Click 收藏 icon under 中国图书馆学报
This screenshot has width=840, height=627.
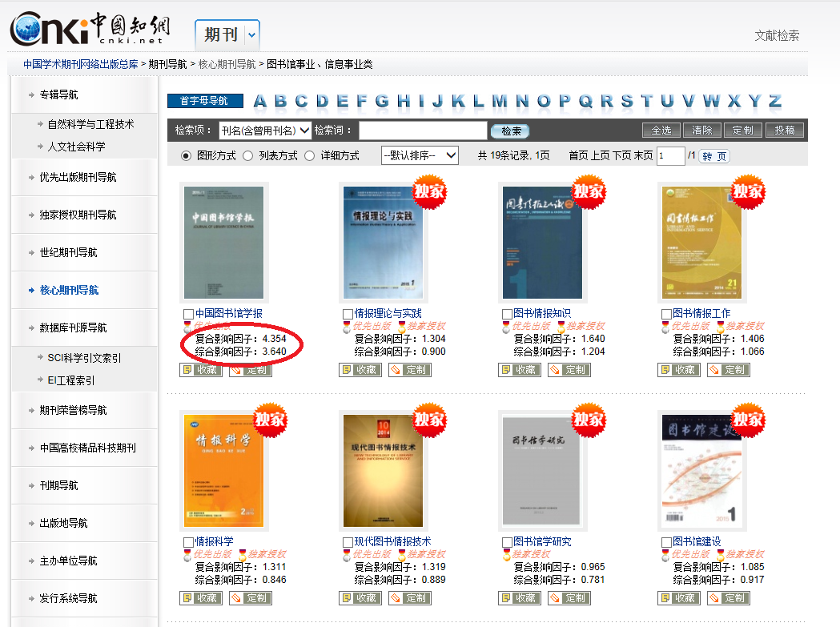coord(187,370)
